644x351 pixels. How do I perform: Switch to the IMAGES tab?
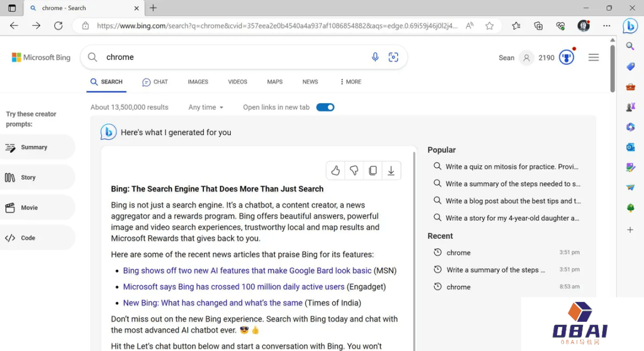[x=197, y=82]
